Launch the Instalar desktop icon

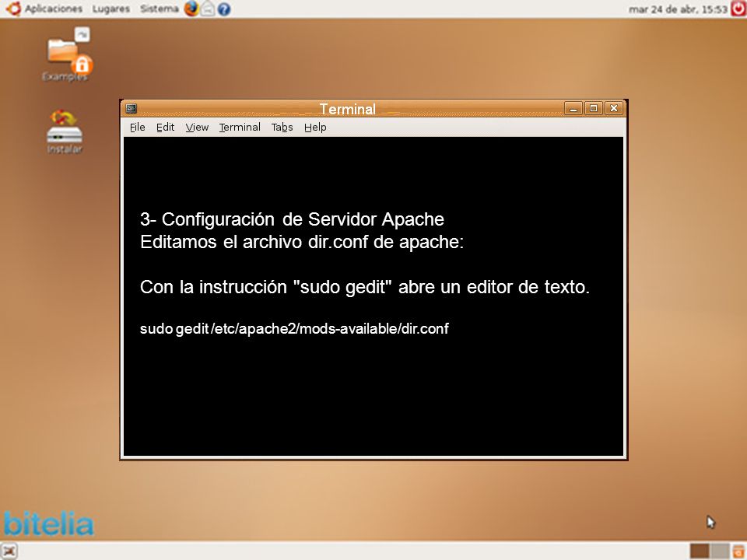click(x=65, y=131)
